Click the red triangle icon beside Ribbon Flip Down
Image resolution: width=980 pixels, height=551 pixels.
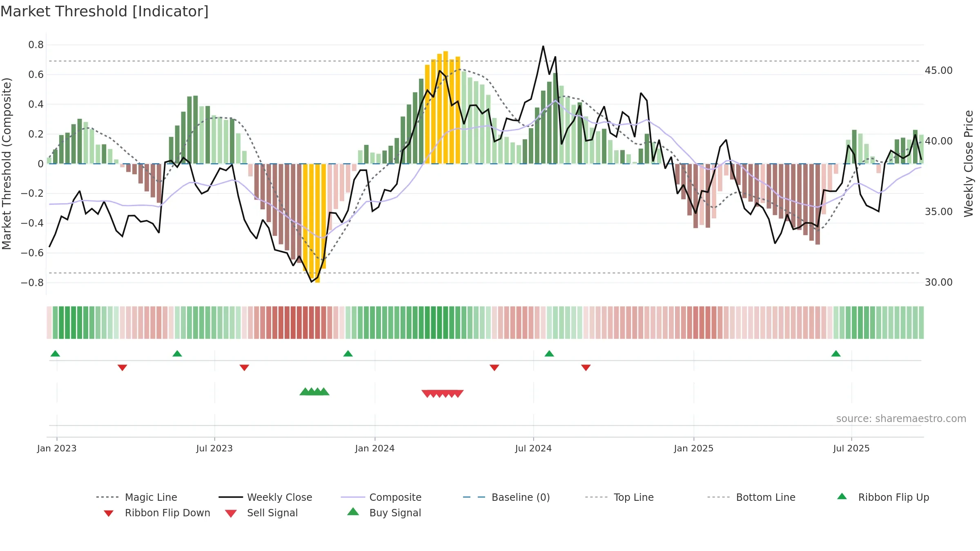pyautogui.click(x=109, y=513)
